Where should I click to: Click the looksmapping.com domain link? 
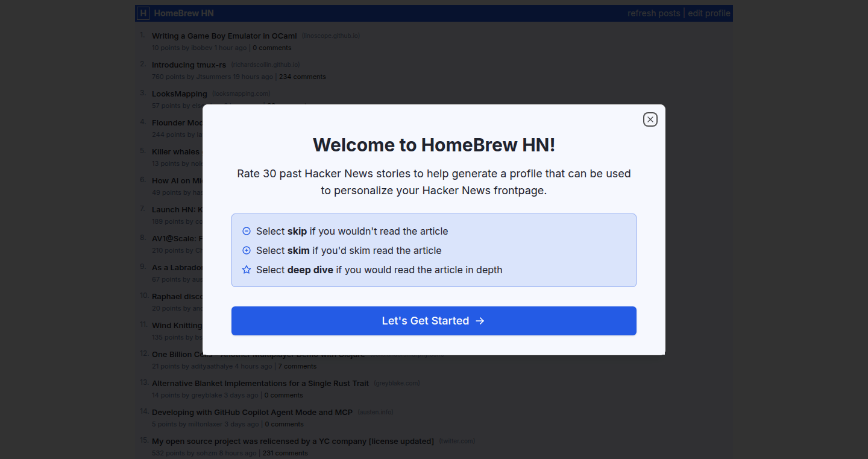coord(241,93)
